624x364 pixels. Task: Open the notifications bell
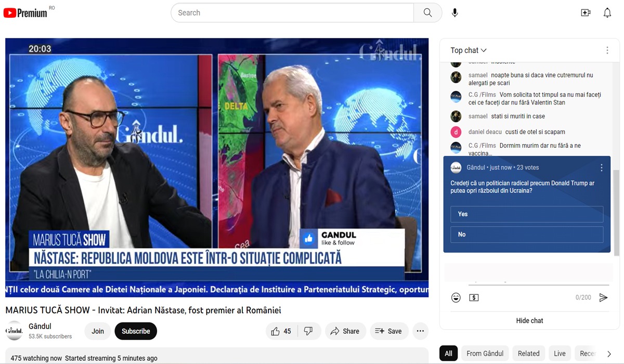tap(607, 13)
